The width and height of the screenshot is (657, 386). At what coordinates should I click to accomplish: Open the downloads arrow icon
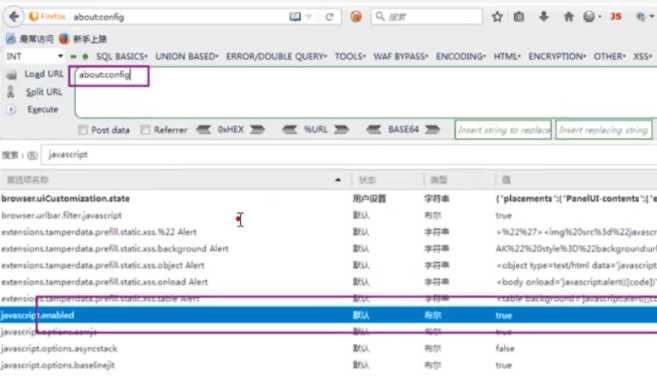[x=544, y=17]
